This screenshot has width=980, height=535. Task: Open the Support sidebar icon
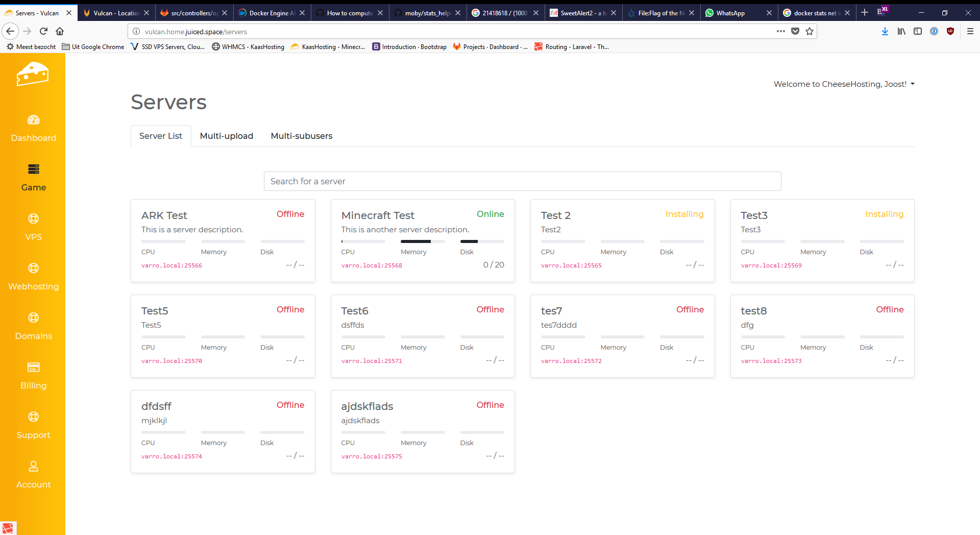(x=33, y=417)
